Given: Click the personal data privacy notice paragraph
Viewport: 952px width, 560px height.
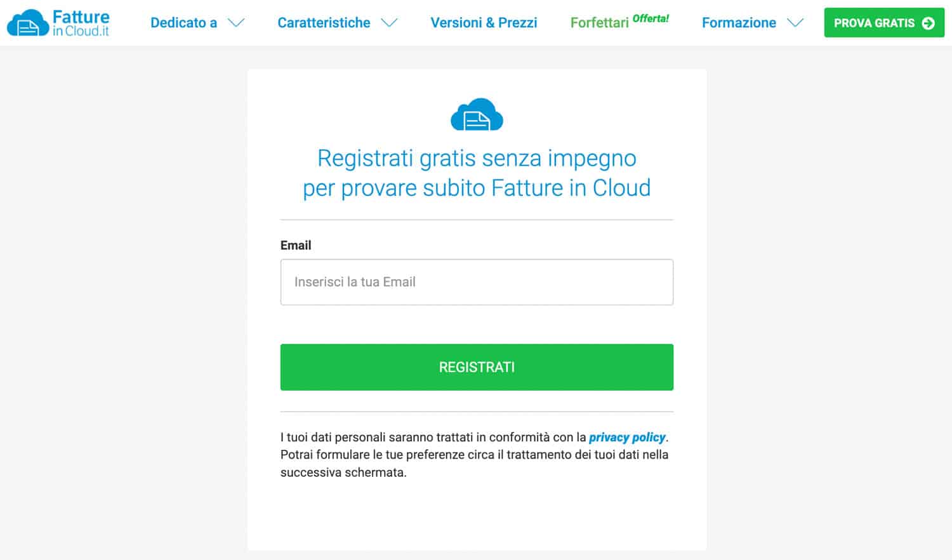Looking at the screenshot, I should point(475,455).
